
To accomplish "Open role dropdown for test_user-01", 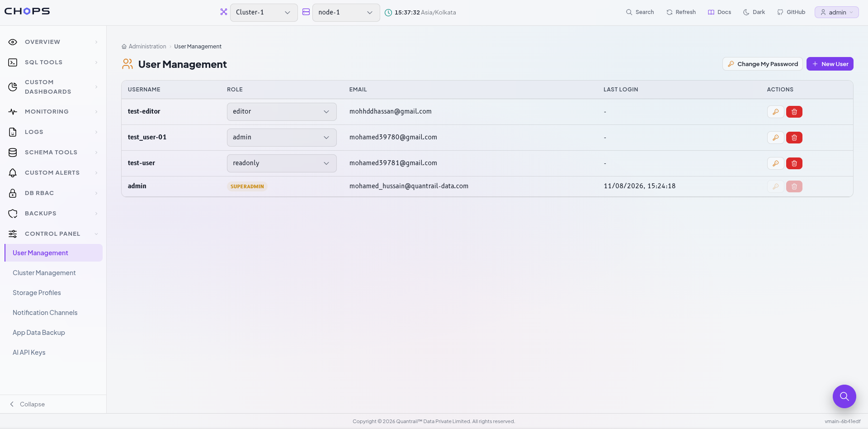I will click(282, 138).
